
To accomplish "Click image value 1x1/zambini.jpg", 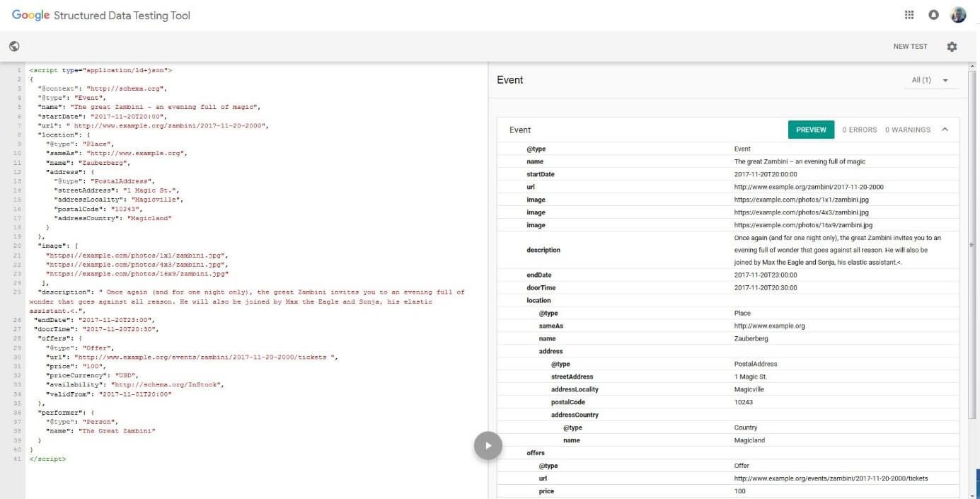I will click(801, 200).
